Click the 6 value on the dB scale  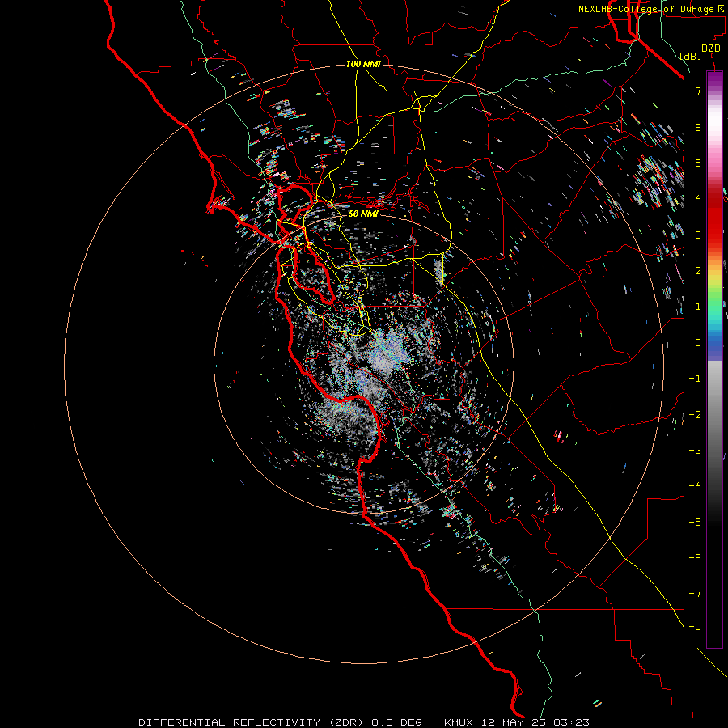tap(698, 127)
